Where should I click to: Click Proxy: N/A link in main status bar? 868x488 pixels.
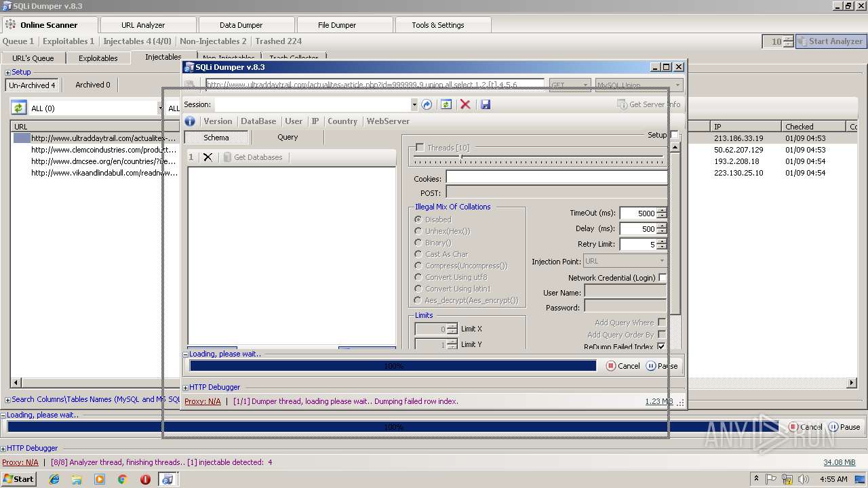pos(20,462)
